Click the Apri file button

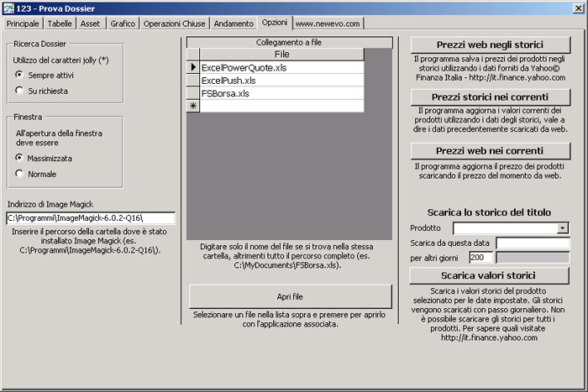[291, 296]
